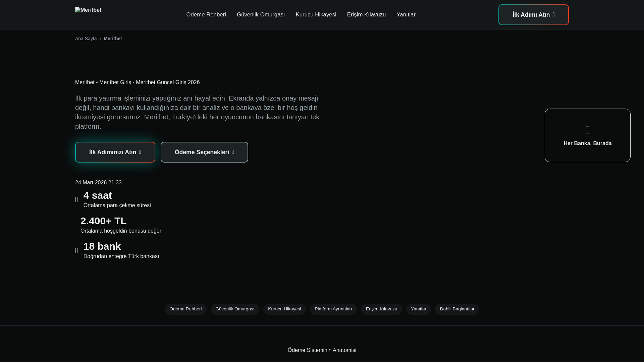Go to Ana Sayfa breadcrumb link
The width and height of the screenshot is (644, 362).
86,39
